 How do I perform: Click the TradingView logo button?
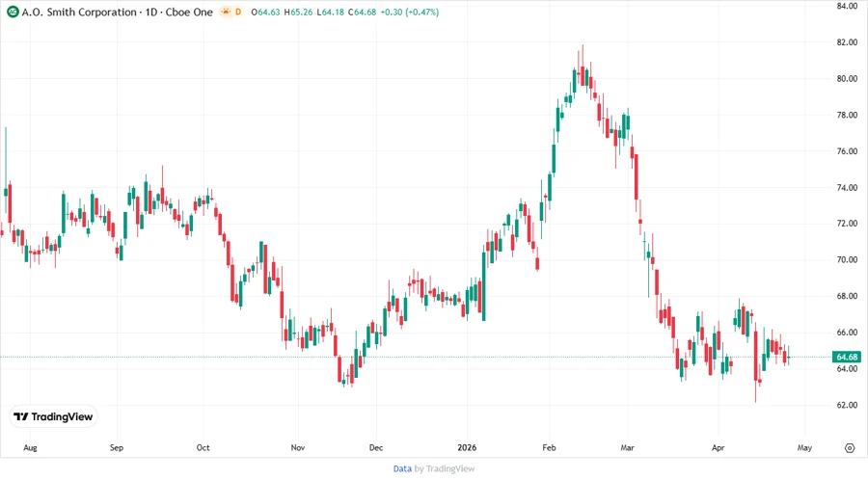[x=53, y=417]
